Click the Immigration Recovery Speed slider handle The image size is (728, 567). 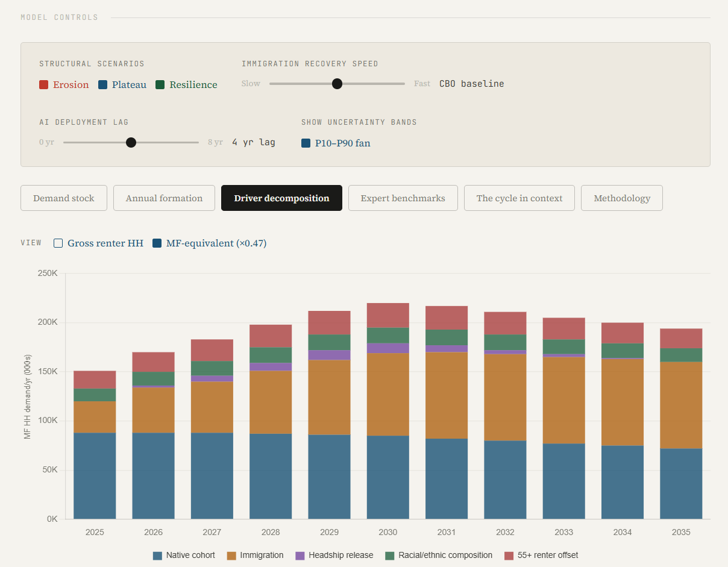point(337,84)
